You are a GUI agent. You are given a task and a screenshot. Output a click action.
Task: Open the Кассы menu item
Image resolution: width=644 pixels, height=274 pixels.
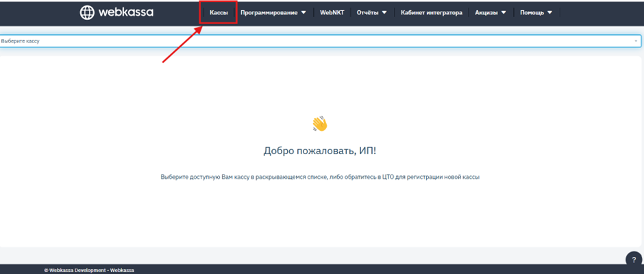[219, 13]
